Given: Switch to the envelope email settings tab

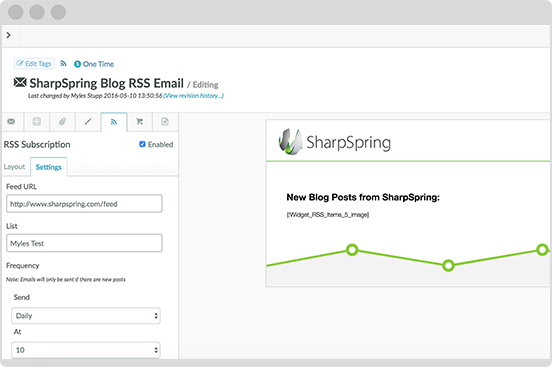Looking at the screenshot, I should pyautogui.click(x=11, y=121).
